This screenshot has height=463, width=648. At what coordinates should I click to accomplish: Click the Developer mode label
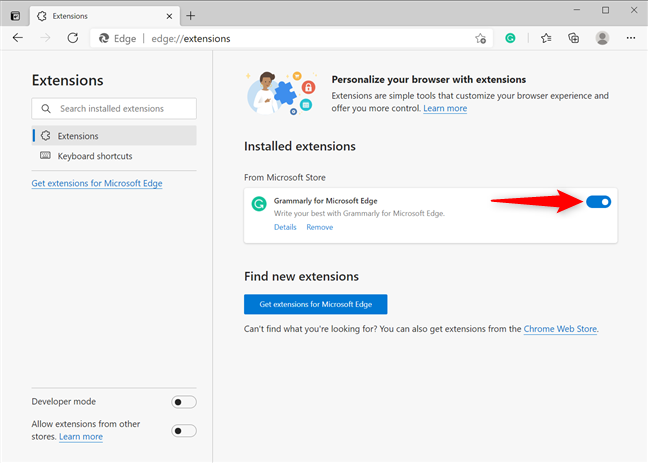pyautogui.click(x=64, y=401)
